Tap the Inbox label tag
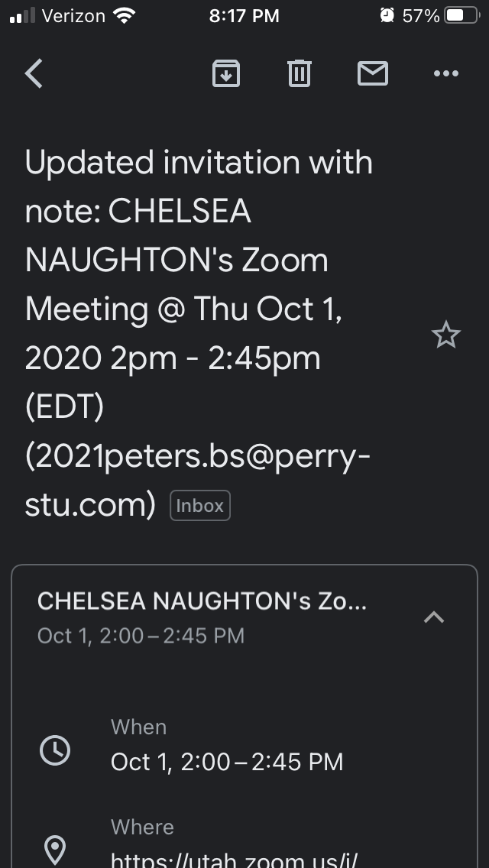489x868 pixels. pos(200,506)
